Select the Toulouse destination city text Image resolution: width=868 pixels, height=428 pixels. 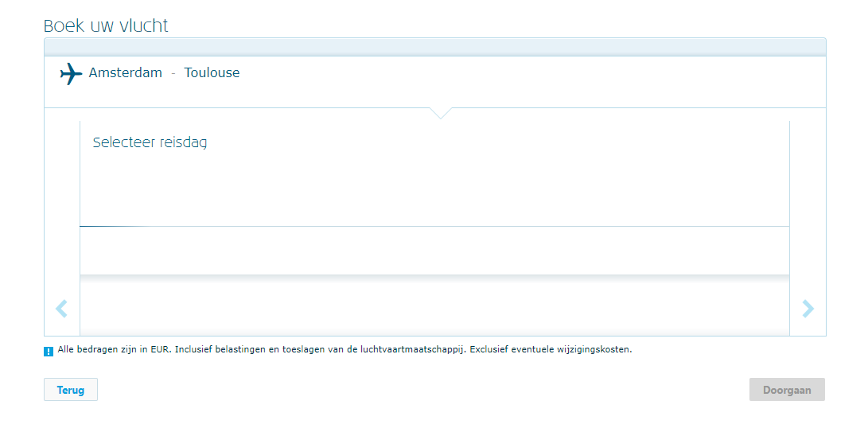coord(212,73)
